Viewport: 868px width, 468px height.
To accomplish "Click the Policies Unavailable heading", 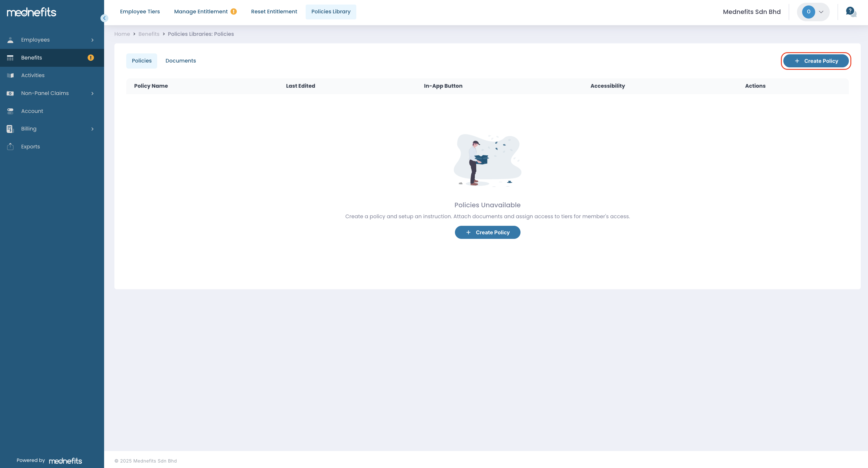I will 487,205.
